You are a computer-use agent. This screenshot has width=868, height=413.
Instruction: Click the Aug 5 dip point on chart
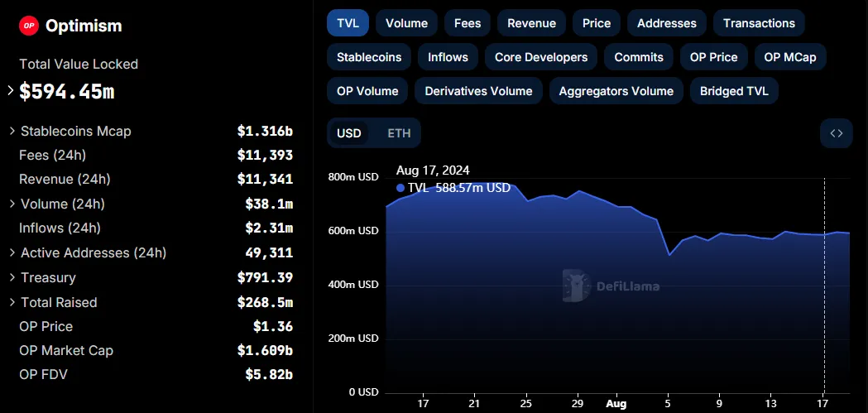tap(669, 255)
